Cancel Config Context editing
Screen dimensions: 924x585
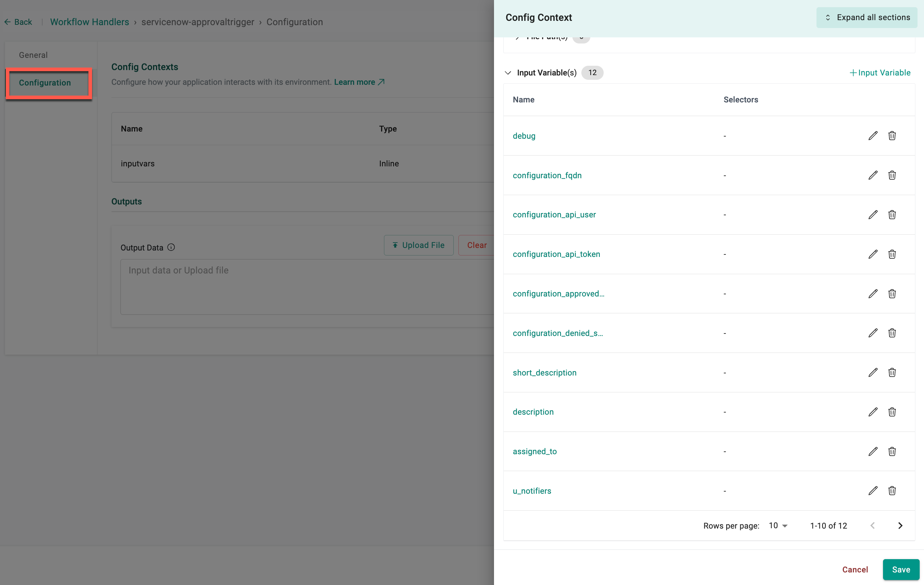[855, 570]
